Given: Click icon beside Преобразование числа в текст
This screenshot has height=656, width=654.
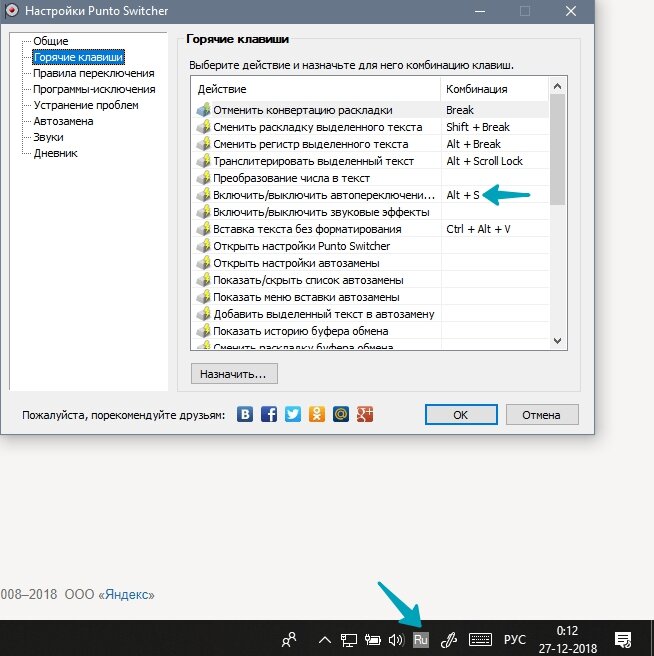Looking at the screenshot, I should click(x=203, y=178).
